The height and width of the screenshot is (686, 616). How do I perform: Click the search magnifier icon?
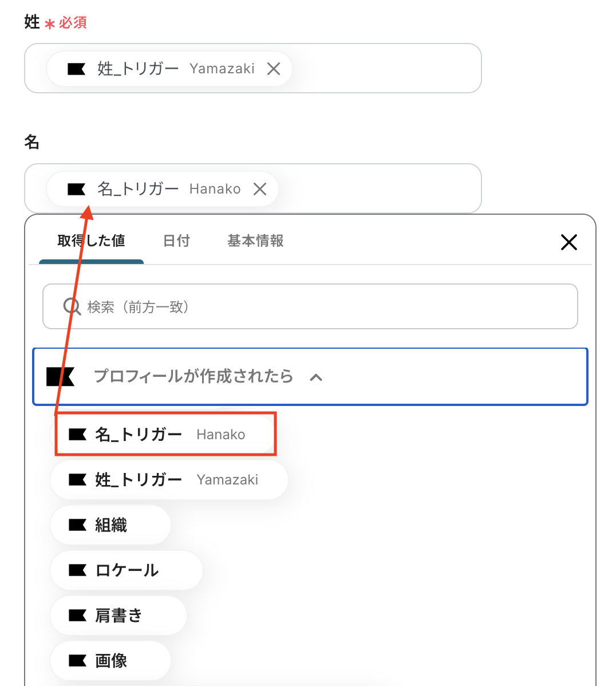pyautogui.click(x=72, y=307)
